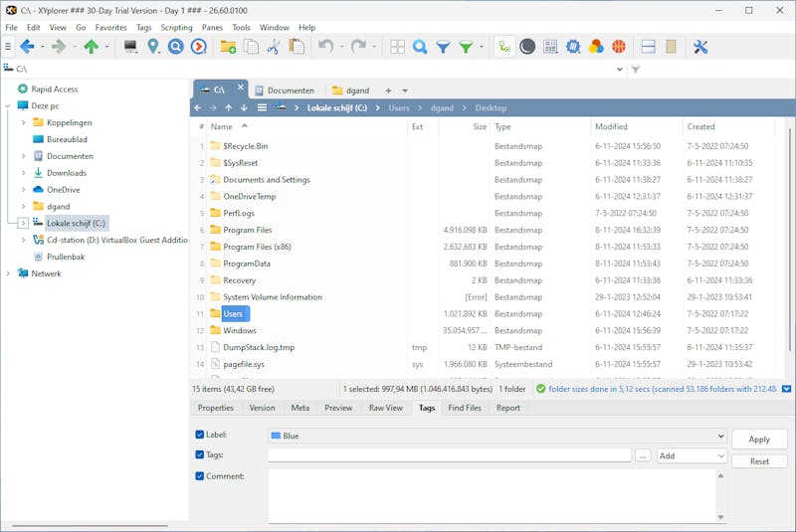The image size is (796, 532).
Task: Open the Label color dropdown showing Blue
Action: coord(497,437)
